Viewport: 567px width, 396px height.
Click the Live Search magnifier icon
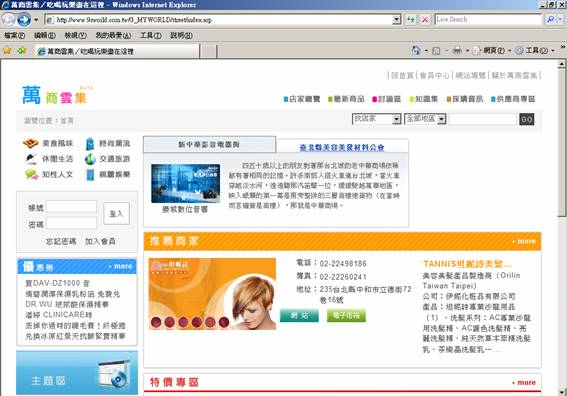coord(551,20)
